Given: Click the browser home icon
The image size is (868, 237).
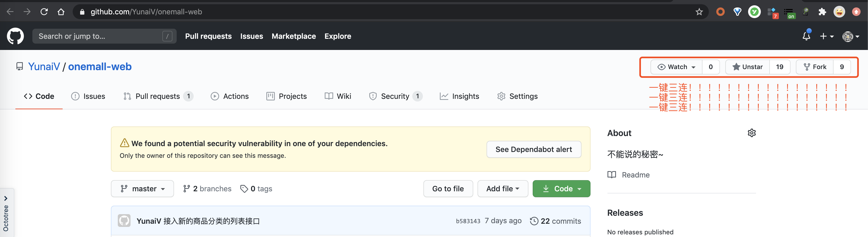Looking at the screenshot, I should [x=61, y=12].
